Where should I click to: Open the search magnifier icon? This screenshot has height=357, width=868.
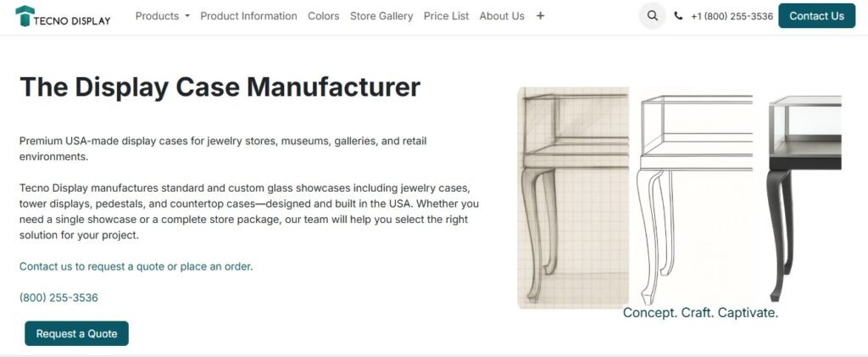coord(652,16)
